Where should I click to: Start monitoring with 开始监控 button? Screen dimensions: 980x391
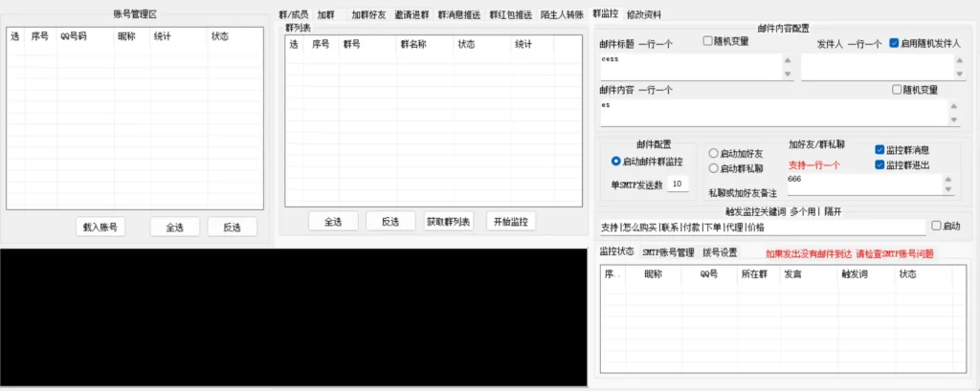point(511,222)
